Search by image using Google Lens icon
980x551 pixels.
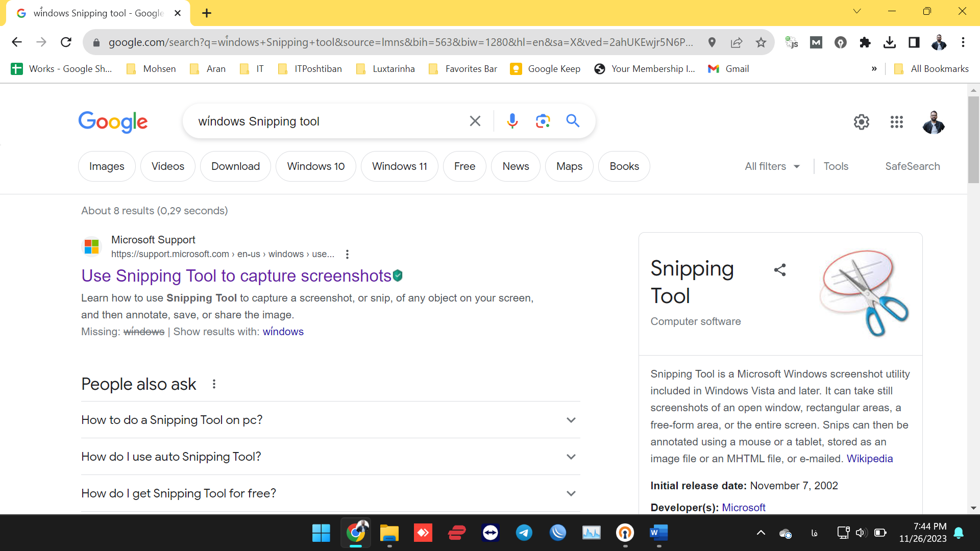coord(543,121)
